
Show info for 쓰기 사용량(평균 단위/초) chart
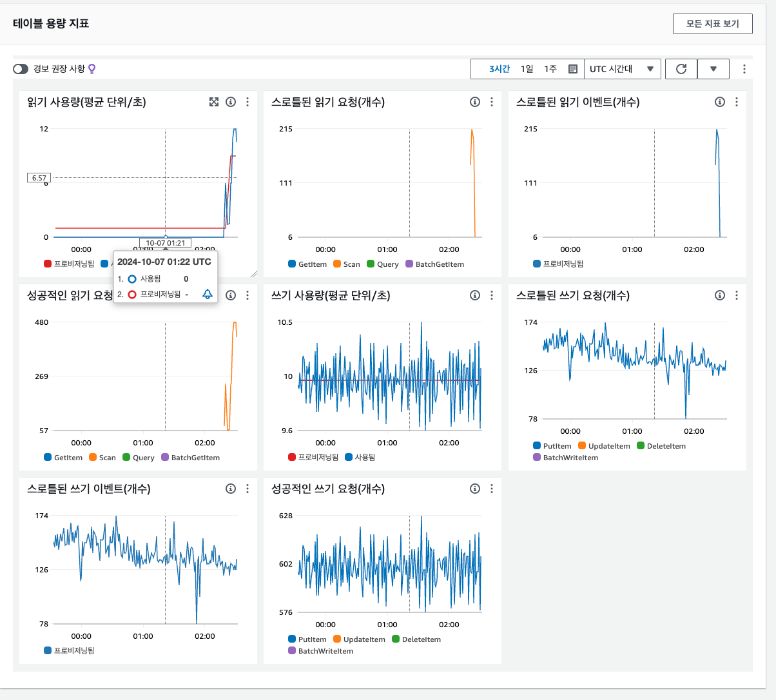475,295
